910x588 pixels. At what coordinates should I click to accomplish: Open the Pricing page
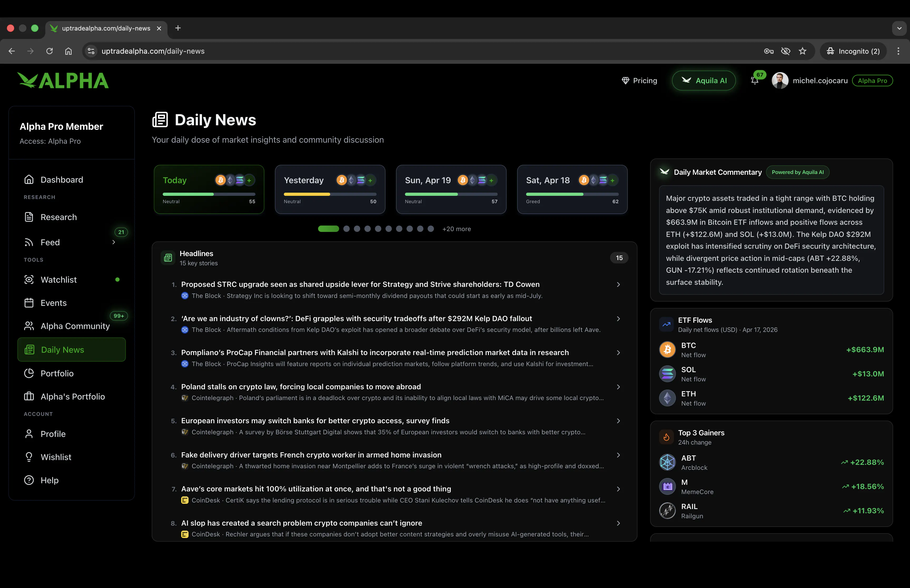(x=639, y=81)
